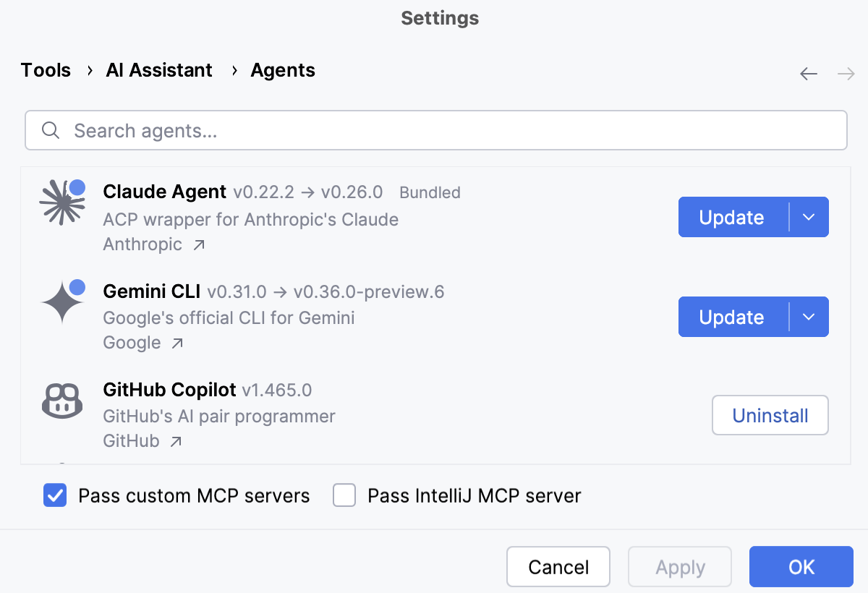Click the GitHub Copilot icon

point(62,401)
